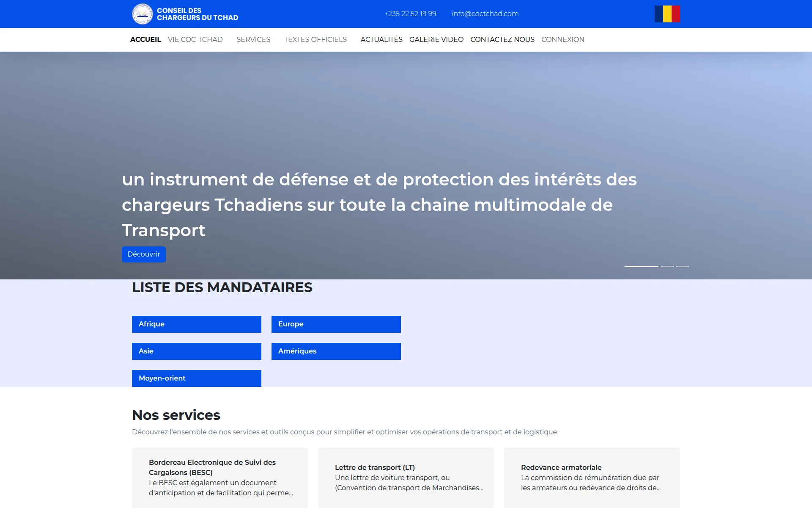The width and height of the screenshot is (812, 508).
Task: Open the Moyen-orient mandataires list
Action: click(197, 378)
